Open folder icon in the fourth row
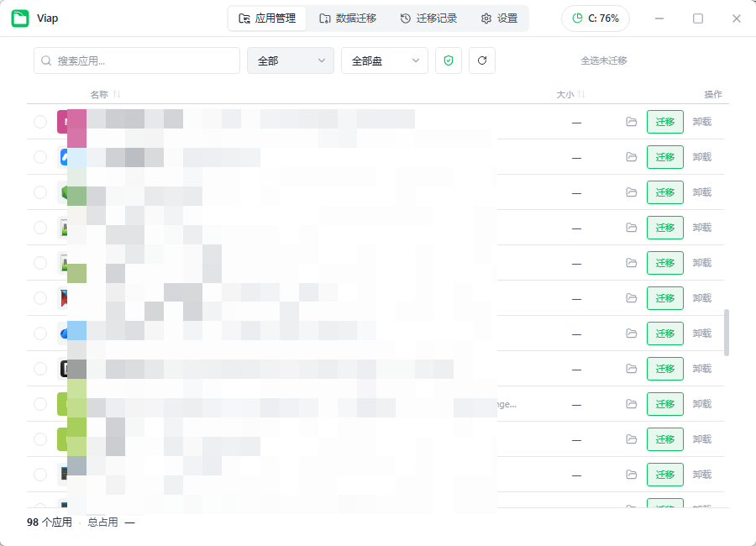The image size is (756, 546). tap(631, 227)
